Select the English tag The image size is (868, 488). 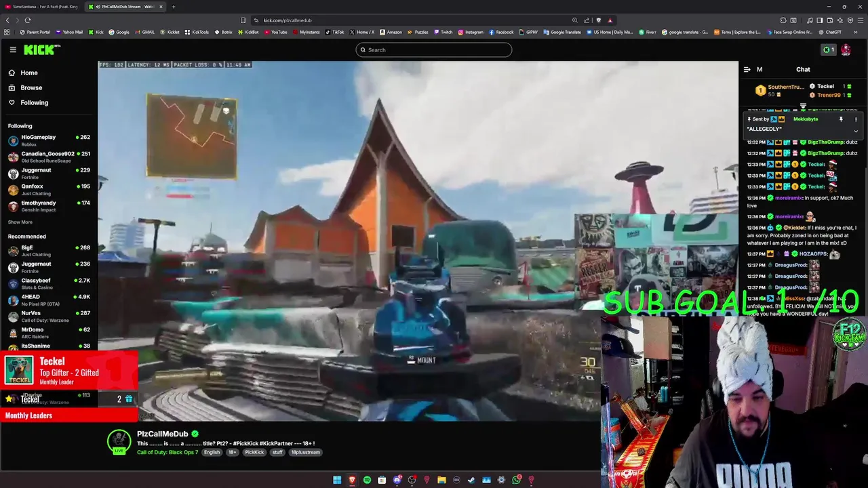click(212, 452)
